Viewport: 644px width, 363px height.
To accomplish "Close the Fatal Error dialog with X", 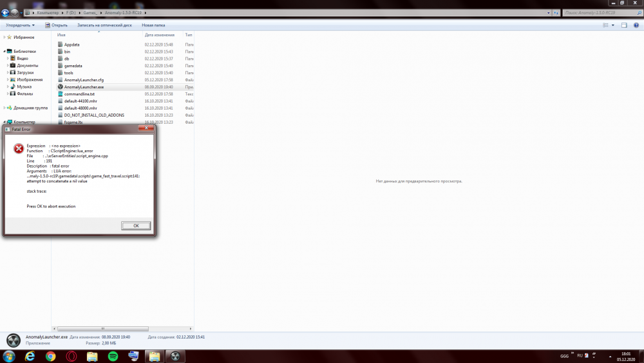I will click(x=146, y=128).
